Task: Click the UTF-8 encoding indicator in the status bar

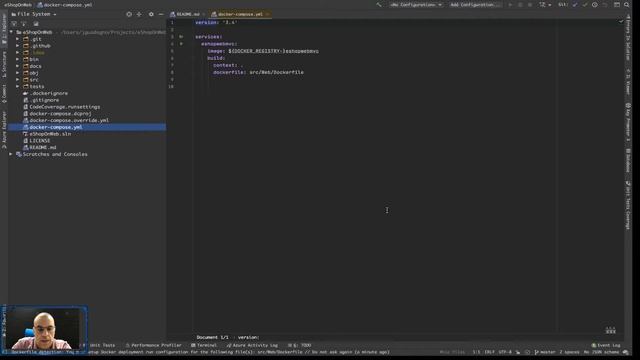Action: (505, 352)
